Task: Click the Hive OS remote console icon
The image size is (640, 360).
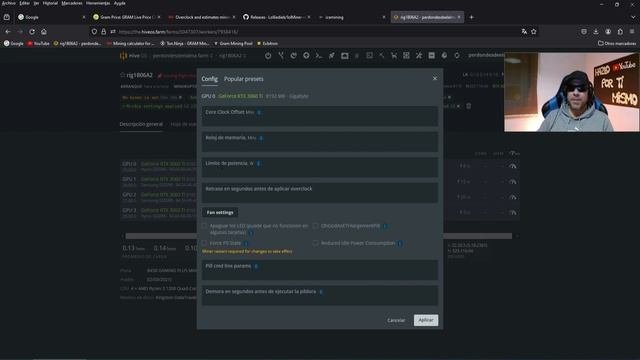Action: [319, 56]
